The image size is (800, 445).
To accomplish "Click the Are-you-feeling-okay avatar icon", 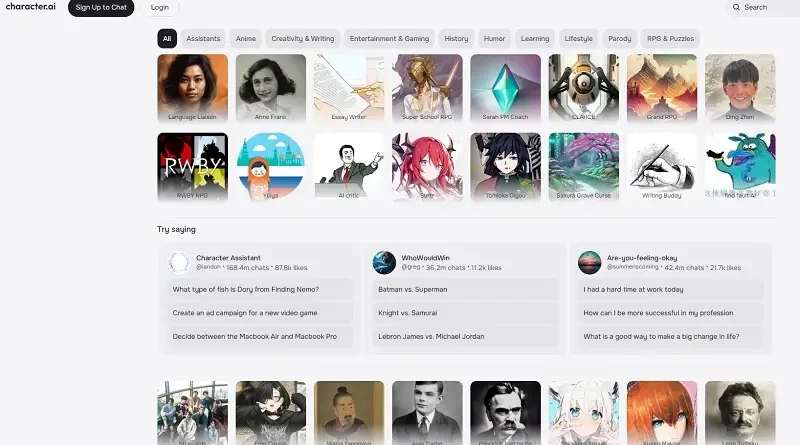I will (589, 262).
